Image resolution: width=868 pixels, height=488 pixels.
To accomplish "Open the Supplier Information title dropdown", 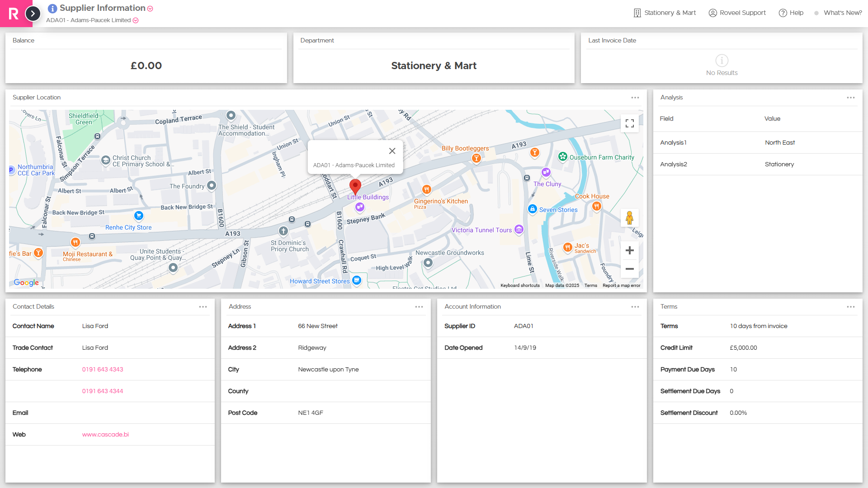I will click(150, 9).
